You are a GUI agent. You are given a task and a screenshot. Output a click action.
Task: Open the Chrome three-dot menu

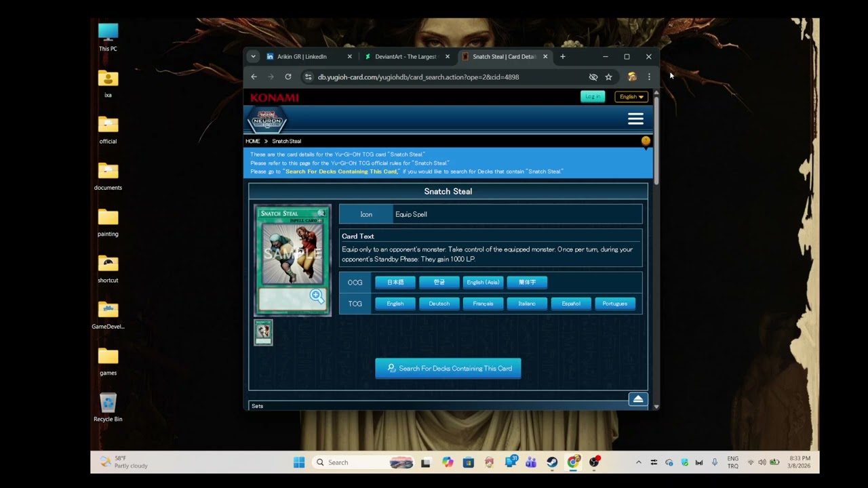point(649,77)
